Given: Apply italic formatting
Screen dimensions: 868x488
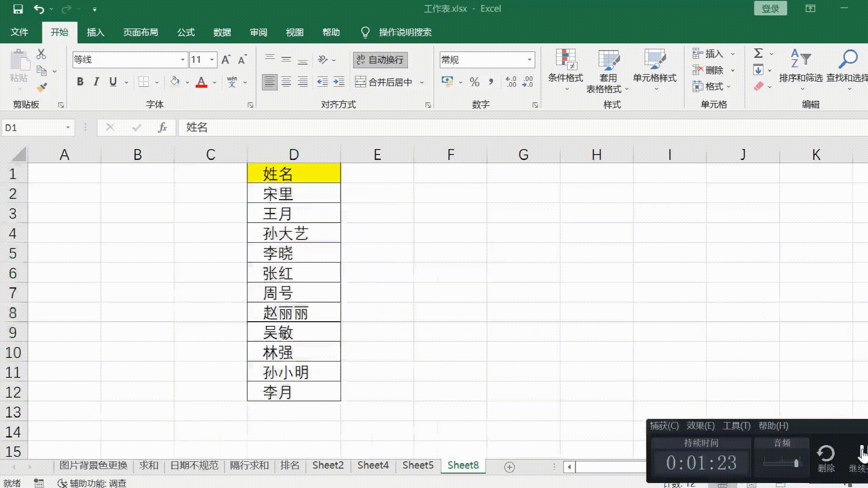Looking at the screenshot, I should pos(96,82).
